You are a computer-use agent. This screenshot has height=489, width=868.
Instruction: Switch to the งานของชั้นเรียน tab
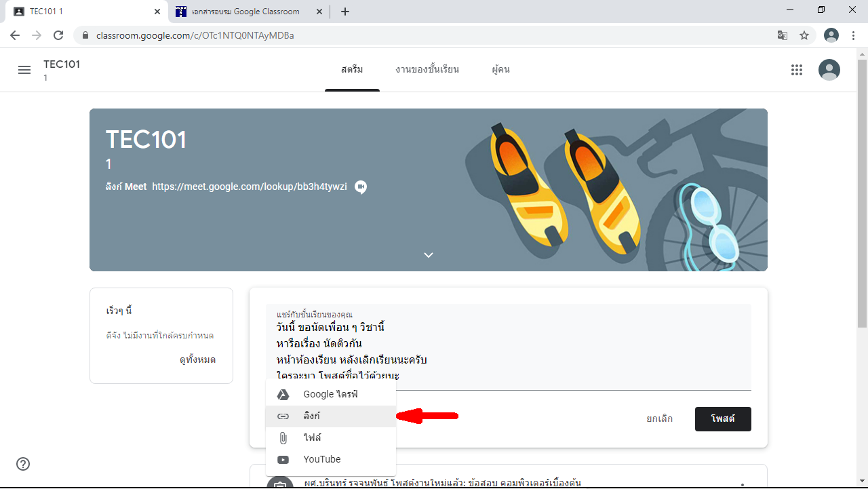point(427,70)
